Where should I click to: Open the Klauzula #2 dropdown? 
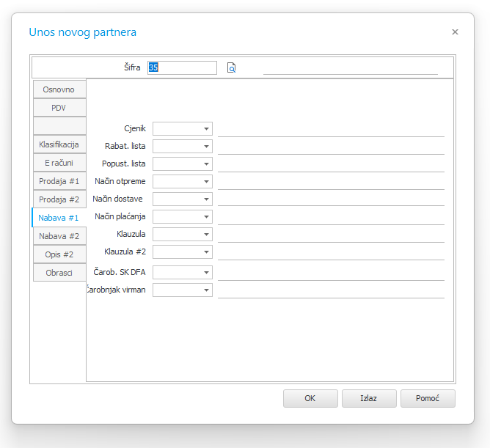tap(206, 252)
